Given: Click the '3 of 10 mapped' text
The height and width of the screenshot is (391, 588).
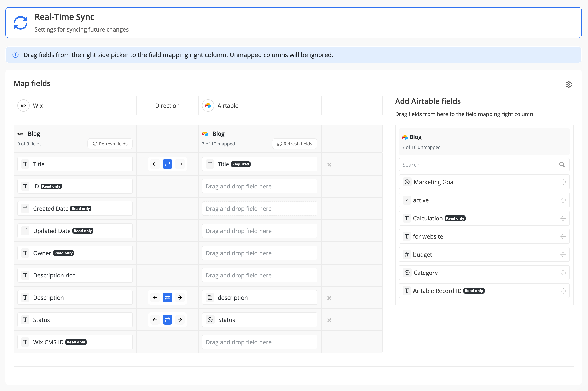Looking at the screenshot, I should pyautogui.click(x=218, y=144).
